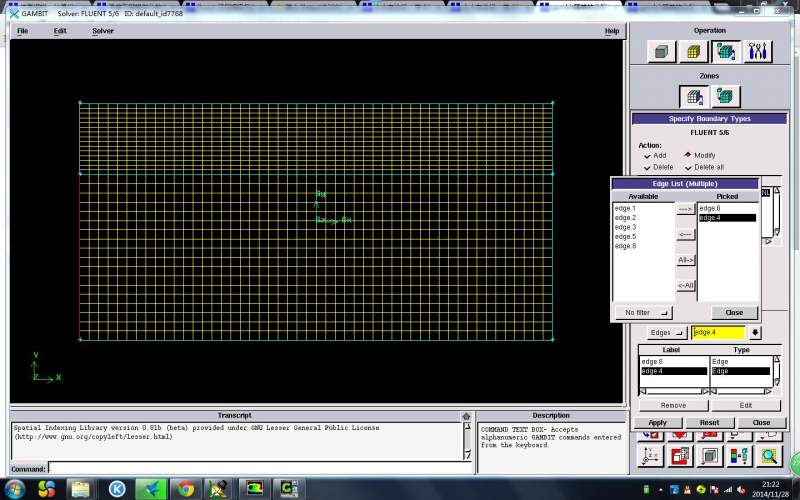Screen dimensions: 800x500
Task: Select edge.2 in Available list
Action: pos(625,218)
